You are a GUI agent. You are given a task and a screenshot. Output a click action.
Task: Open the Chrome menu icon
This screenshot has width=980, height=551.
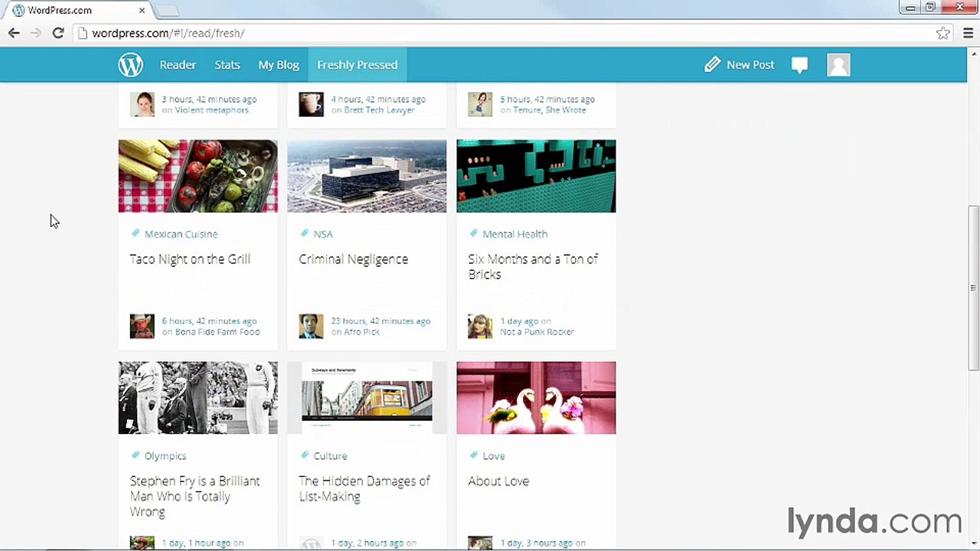pyautogui.click(x=969, y=33)
